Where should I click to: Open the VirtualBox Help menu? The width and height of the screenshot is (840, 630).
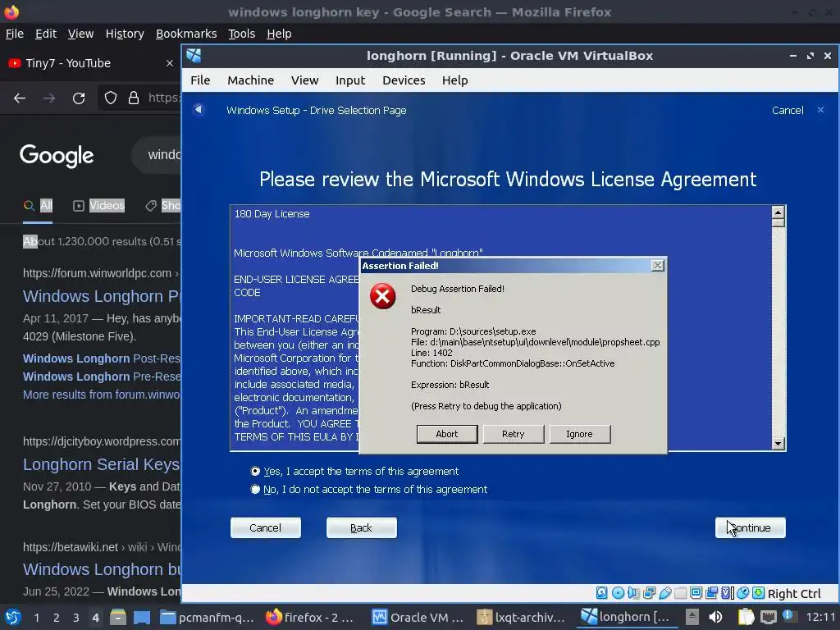tap(454, 80)
